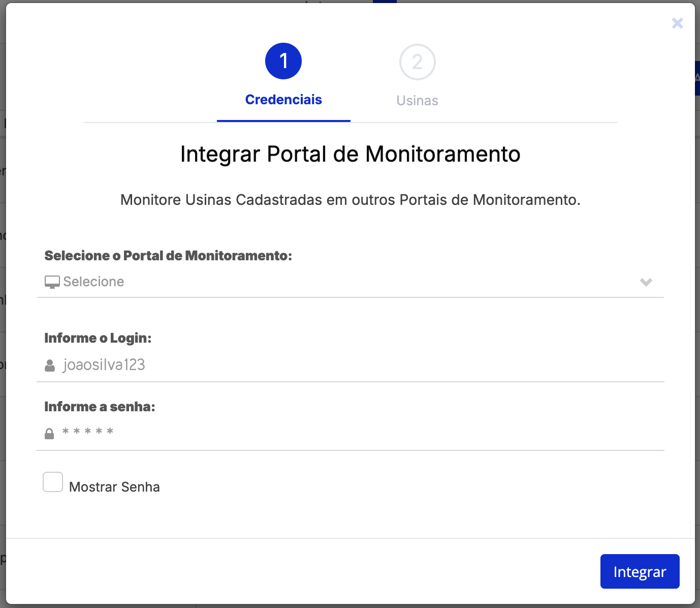Switch to the Credenciais tab

pyautogui.click(x=283, y=99)
